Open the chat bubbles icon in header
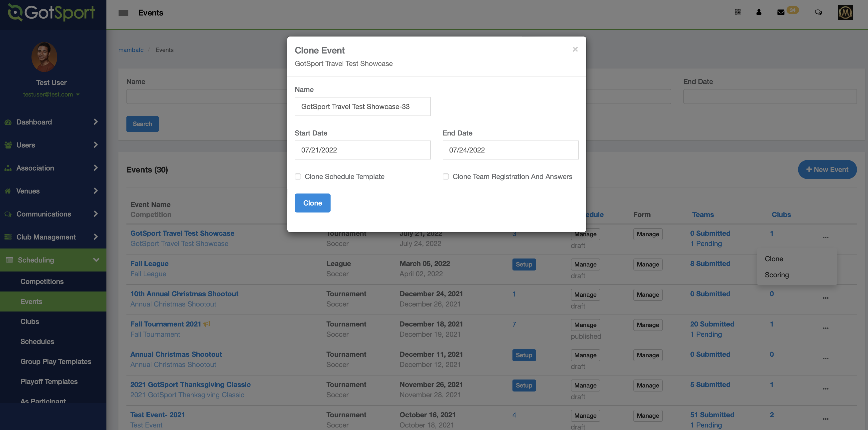 (x=819, y=12)
